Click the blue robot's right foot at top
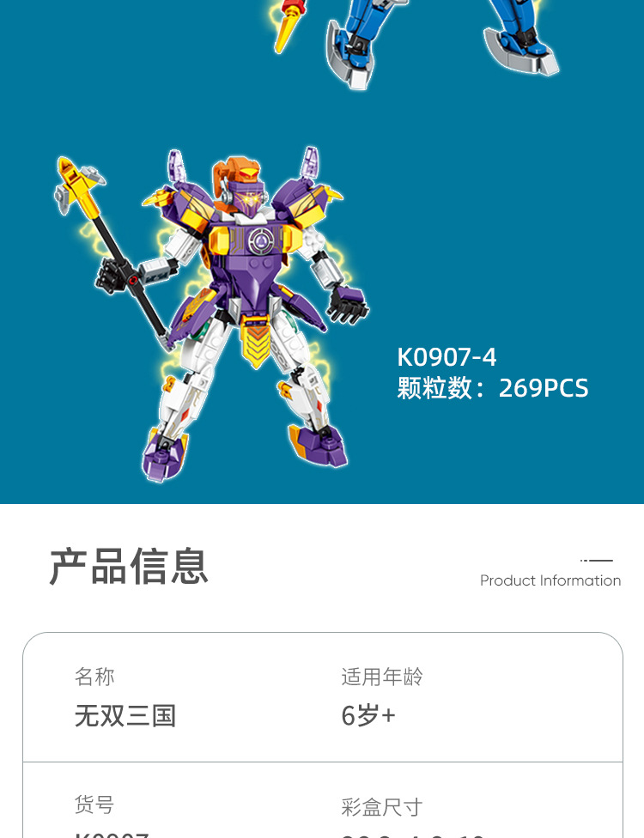The image size is (644, 838). [521, 51]
